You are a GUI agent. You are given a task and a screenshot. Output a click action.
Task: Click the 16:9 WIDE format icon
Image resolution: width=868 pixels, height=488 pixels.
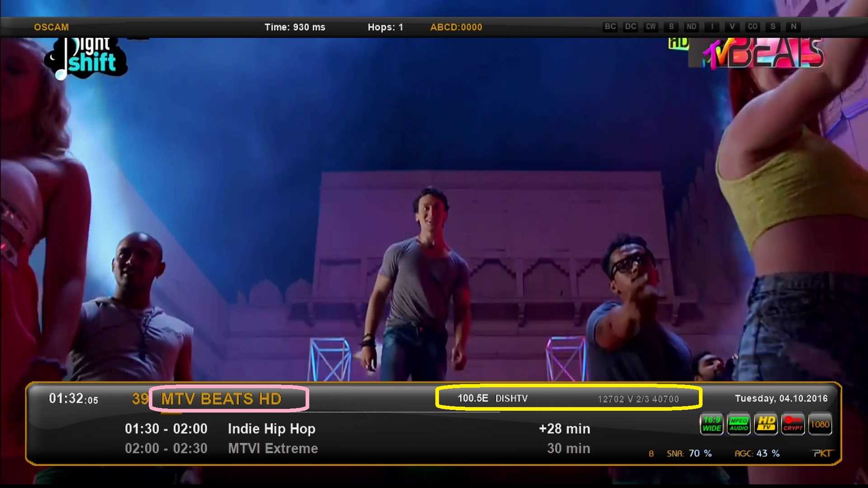coord(712,424)
